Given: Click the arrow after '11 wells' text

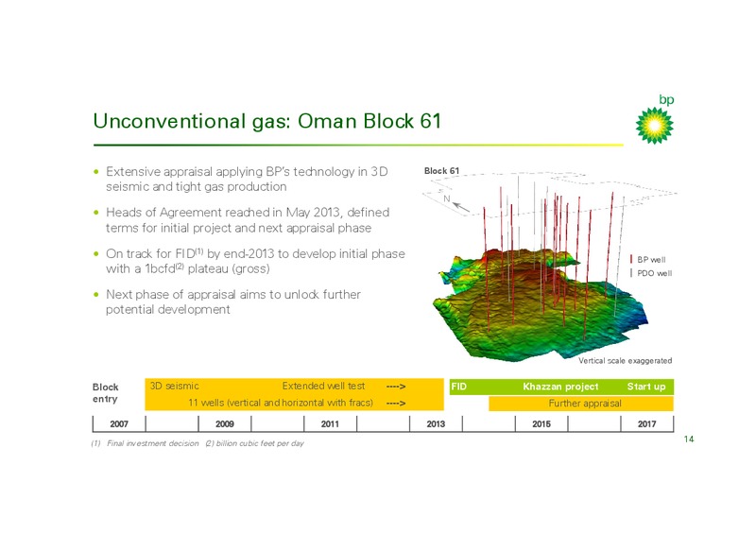Looking at the screenshot, I should pyautogui.click(x=396, y=403).
